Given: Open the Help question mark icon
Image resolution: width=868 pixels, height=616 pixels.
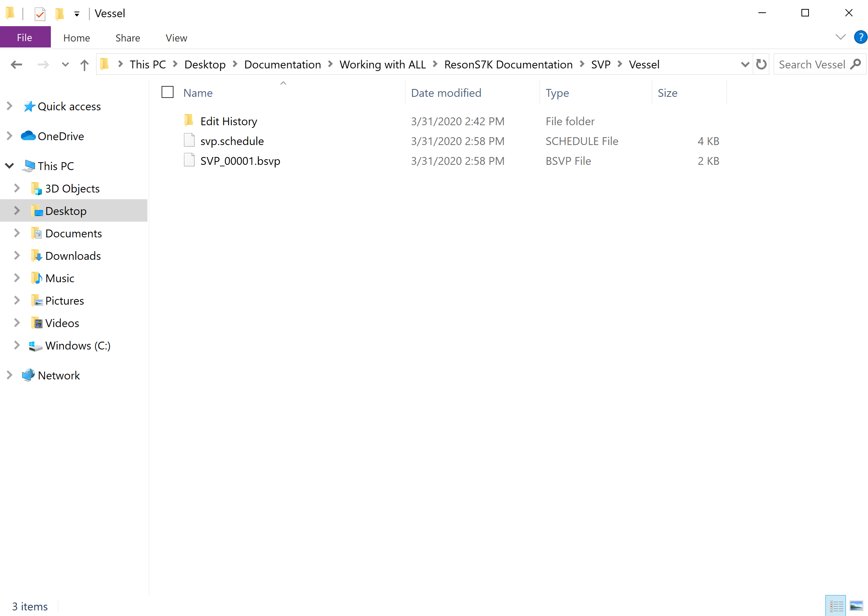Looking at the screenshot, I should 860,37.
